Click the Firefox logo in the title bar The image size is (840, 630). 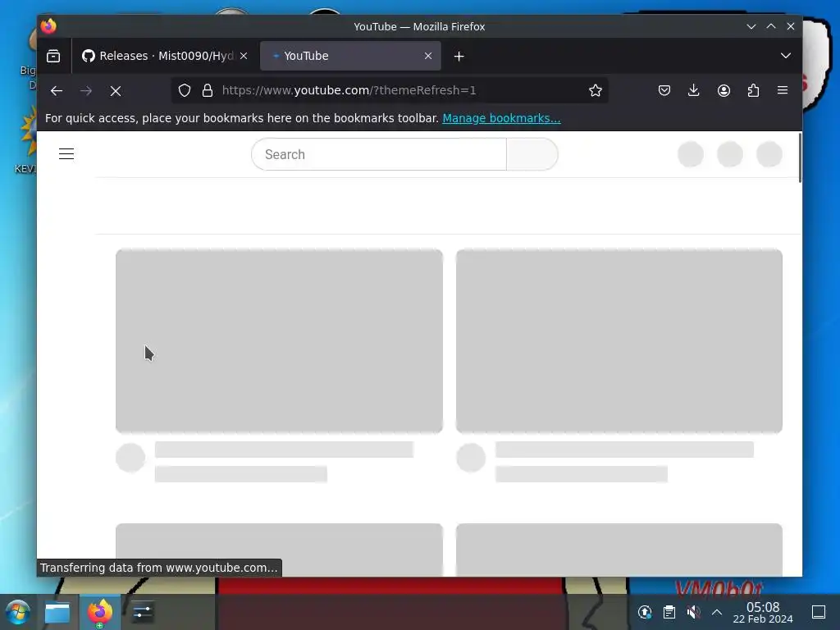tap(48, 26)
